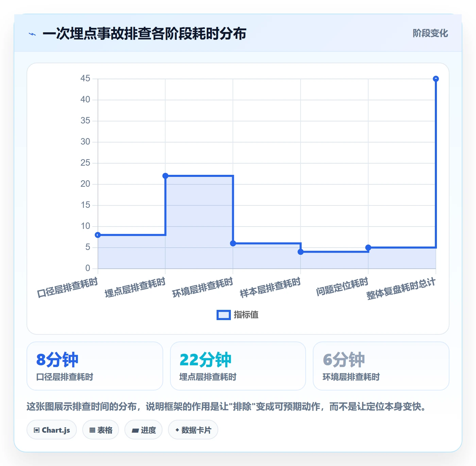The height and width of the screenshot is (466, 476).
Task: Select the 22分钟 埋点层排查耗时 card
Action: 238,366
